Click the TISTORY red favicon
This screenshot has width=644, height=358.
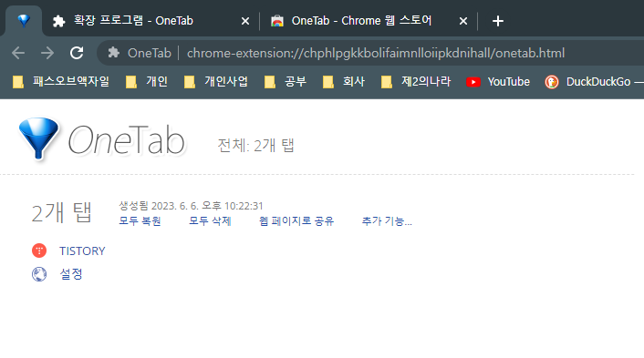(x=39, y=251)
